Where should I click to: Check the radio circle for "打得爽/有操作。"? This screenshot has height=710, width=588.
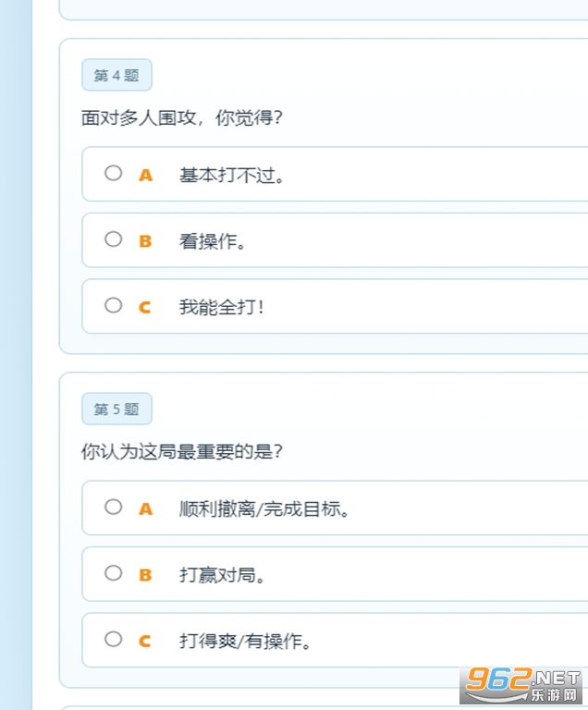[113, 639]
